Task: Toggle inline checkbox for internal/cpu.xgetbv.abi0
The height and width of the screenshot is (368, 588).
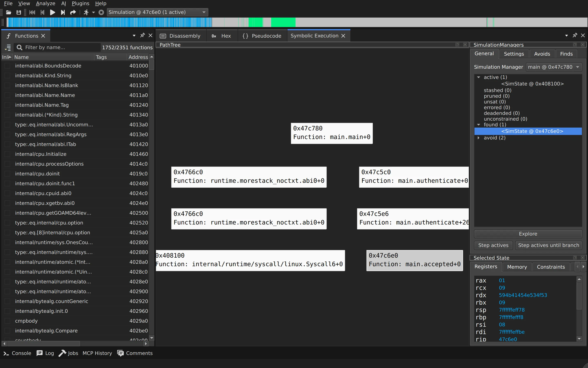Action: pos(8,203)
